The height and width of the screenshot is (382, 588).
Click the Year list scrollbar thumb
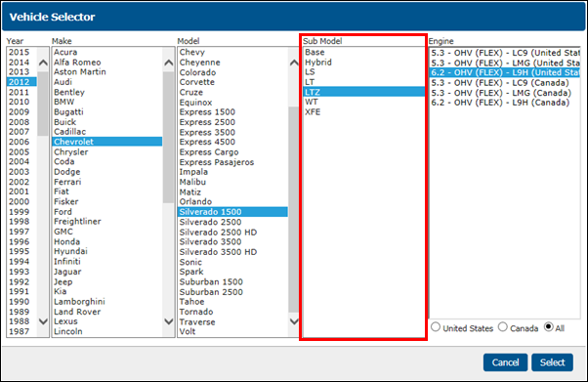[x=44, y=104]
